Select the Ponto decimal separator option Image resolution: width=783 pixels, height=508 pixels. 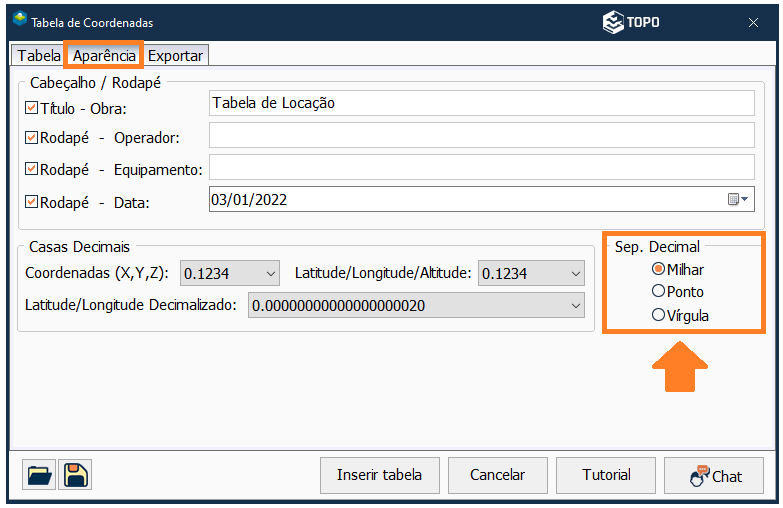pos(658,292)
